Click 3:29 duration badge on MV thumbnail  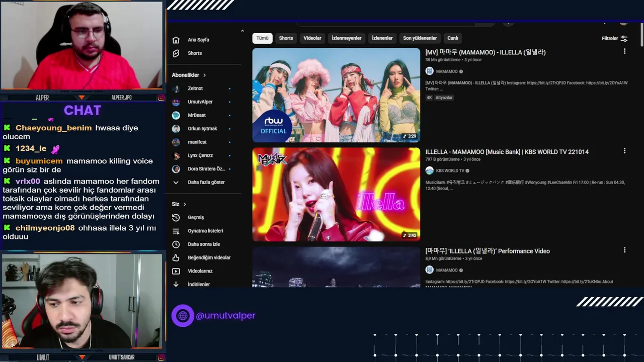[410, 136]
